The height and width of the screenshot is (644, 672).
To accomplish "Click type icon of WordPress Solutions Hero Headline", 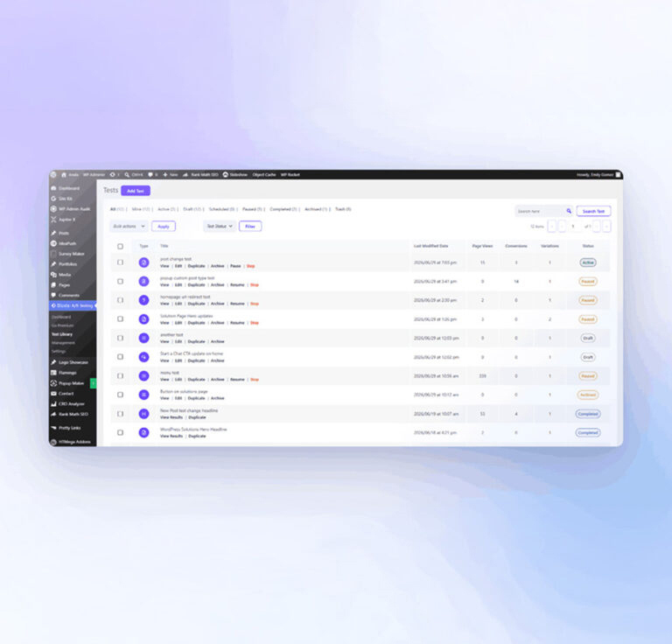I will click(x=144, y=433).
